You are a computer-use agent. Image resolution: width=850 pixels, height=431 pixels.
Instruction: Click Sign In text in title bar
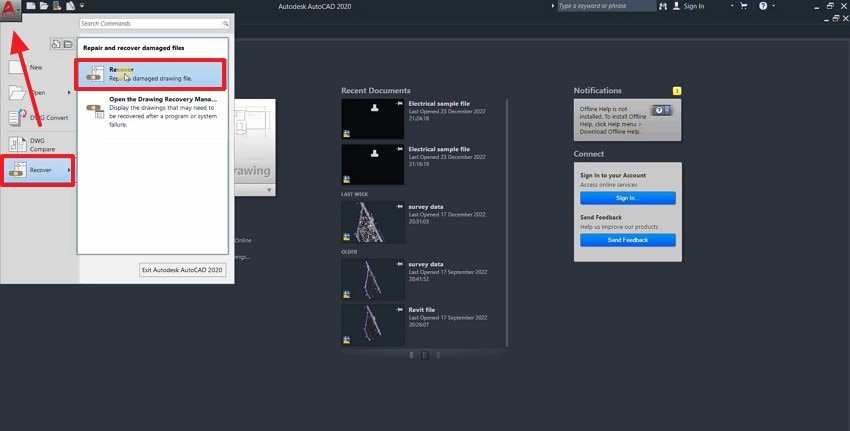(x=694, y=6)
